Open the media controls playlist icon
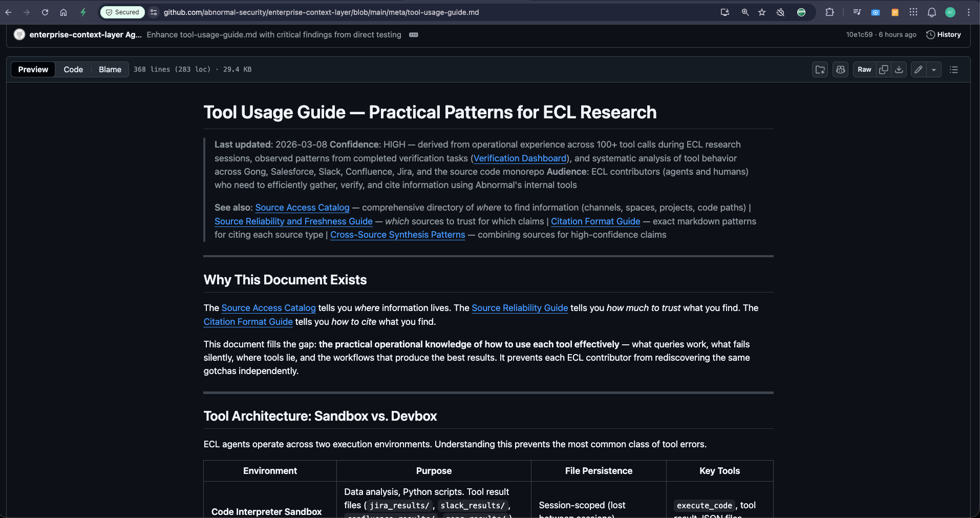Viewport: 980px width, 518px height. [857, 12]
